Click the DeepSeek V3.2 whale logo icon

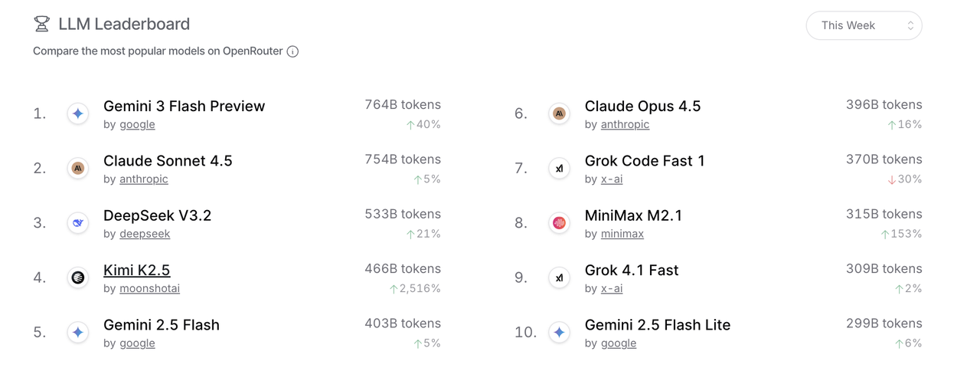(78, 223)
